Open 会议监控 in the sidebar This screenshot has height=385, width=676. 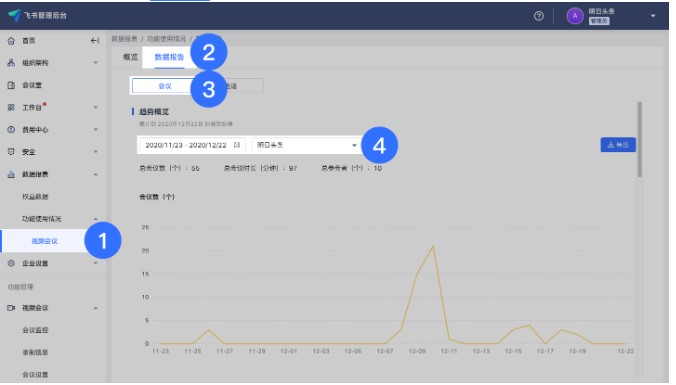(35, 330)
